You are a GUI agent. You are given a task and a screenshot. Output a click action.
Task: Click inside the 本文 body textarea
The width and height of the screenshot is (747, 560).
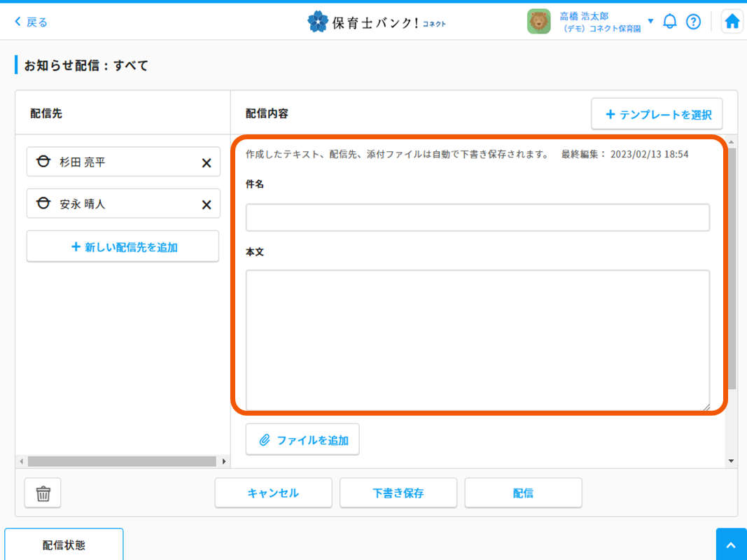coord(477,339)
